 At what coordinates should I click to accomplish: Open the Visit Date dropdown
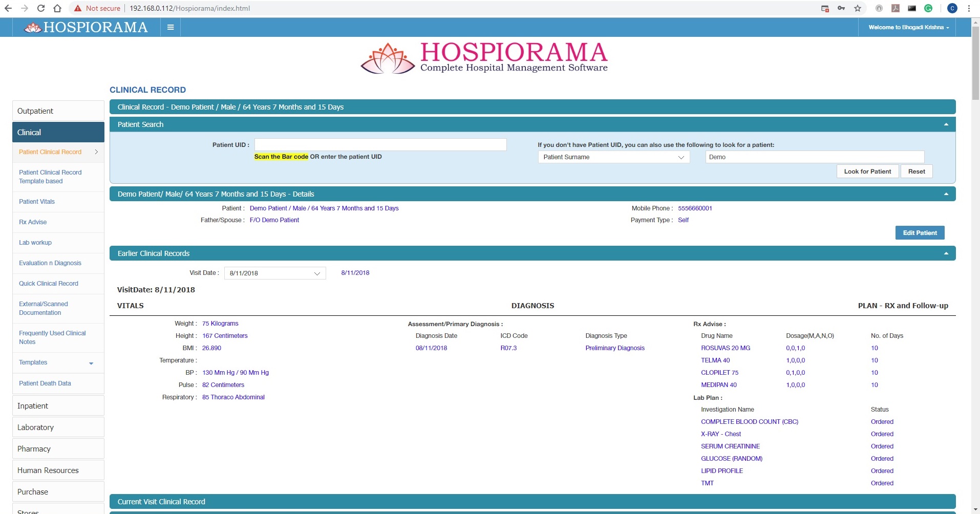tap(275, 273)
